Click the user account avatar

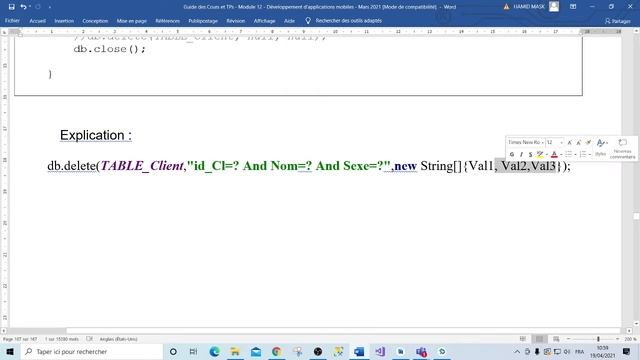[x=554, y=6]
